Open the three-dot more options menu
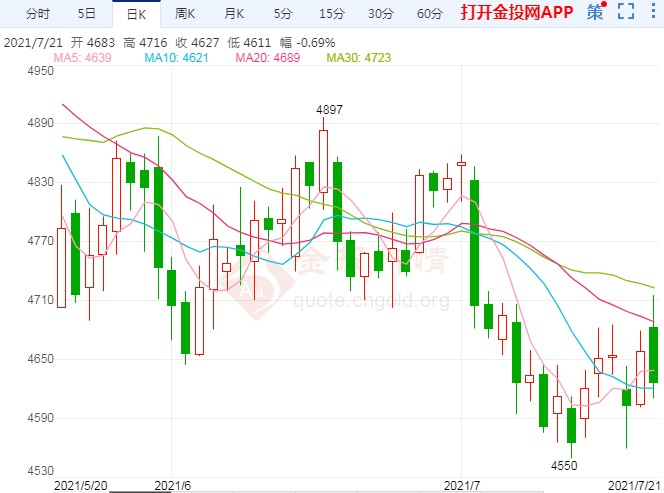The height and width of the screenshot is (493, 664). 653,11
